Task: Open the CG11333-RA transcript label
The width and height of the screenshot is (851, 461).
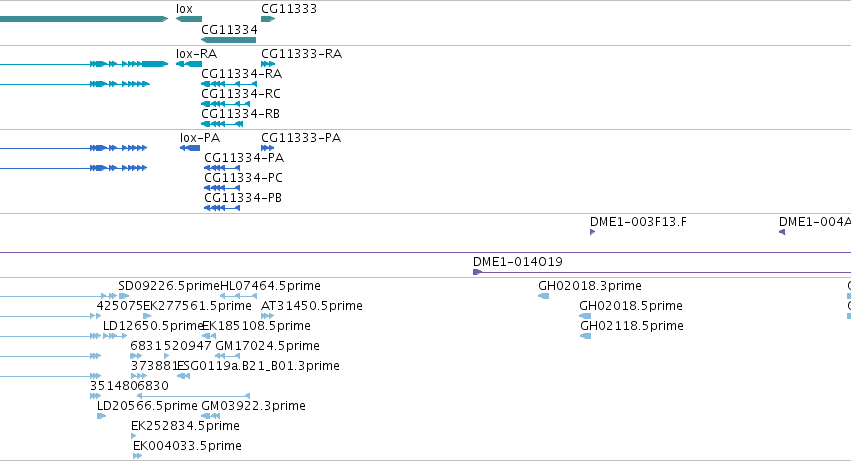Action: pyautogui.click(x=301, y=54)
